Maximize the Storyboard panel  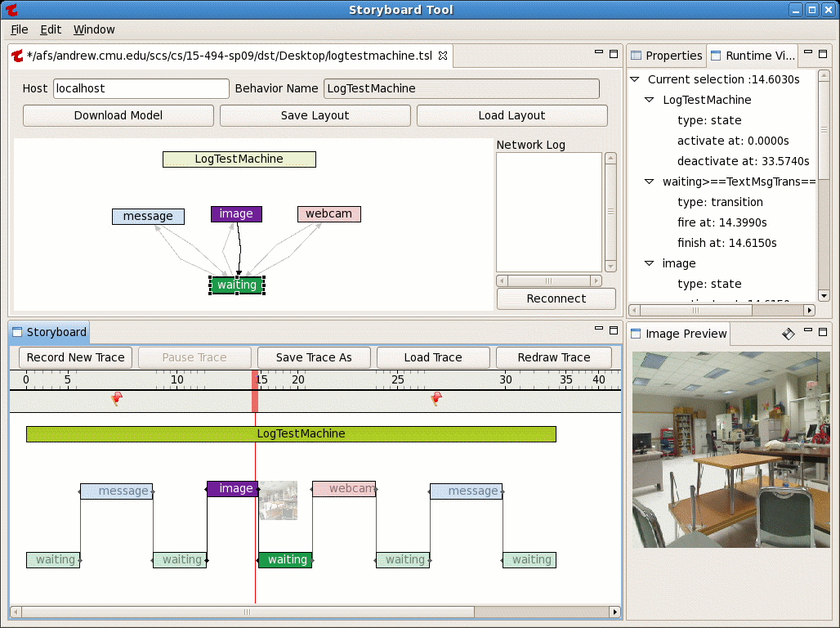pos(614,330)
